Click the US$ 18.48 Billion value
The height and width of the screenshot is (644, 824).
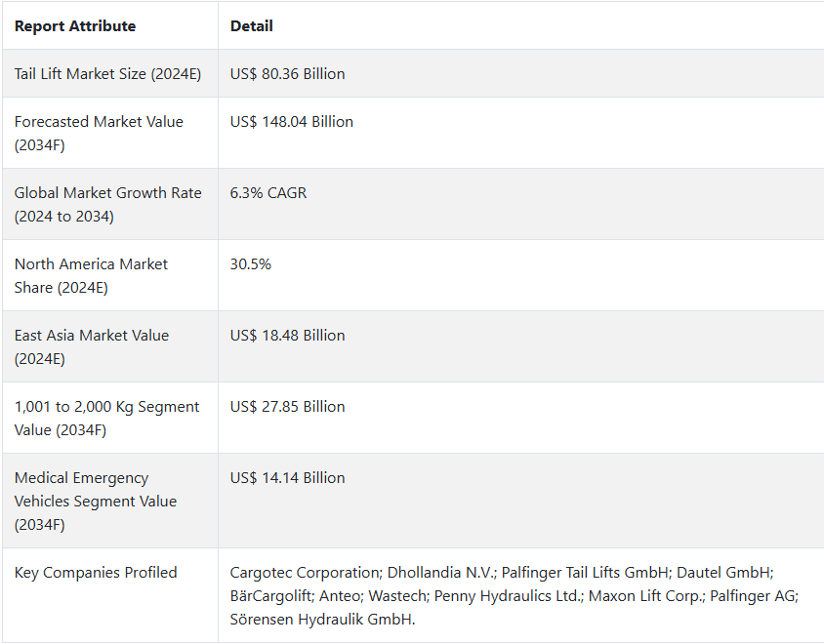click(x=287, y=335)
